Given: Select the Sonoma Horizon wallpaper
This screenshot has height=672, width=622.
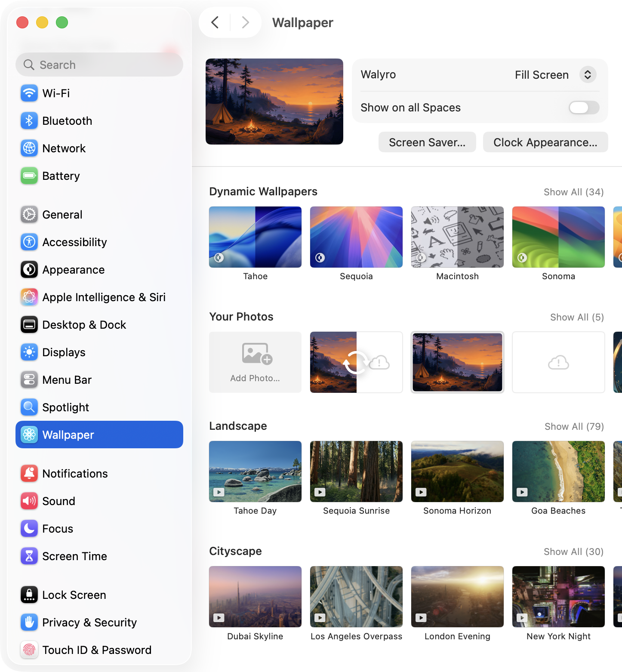Looking at the screenshot, I should [457, 472].
